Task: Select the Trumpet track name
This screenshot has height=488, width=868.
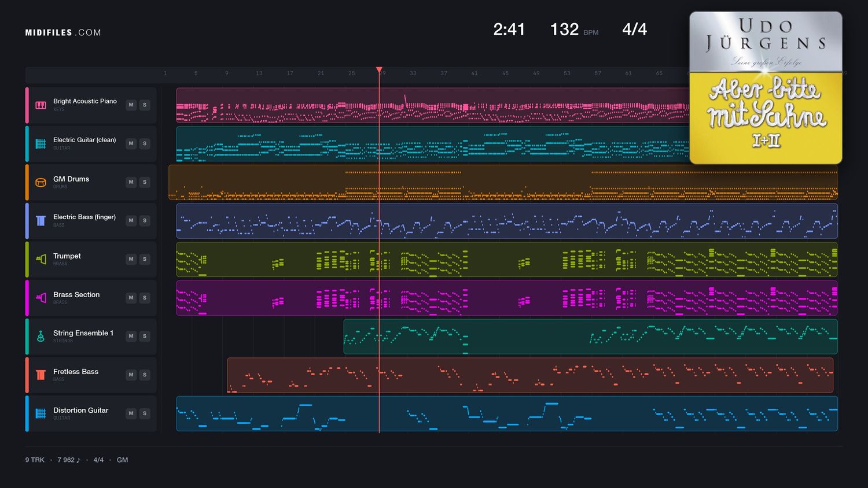Action: pos(67,256)
